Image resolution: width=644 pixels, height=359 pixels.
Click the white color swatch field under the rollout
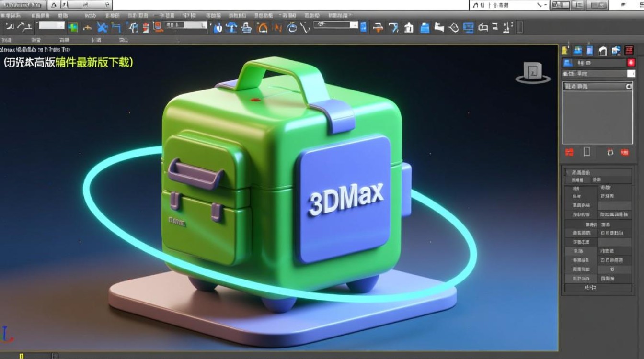632,73
